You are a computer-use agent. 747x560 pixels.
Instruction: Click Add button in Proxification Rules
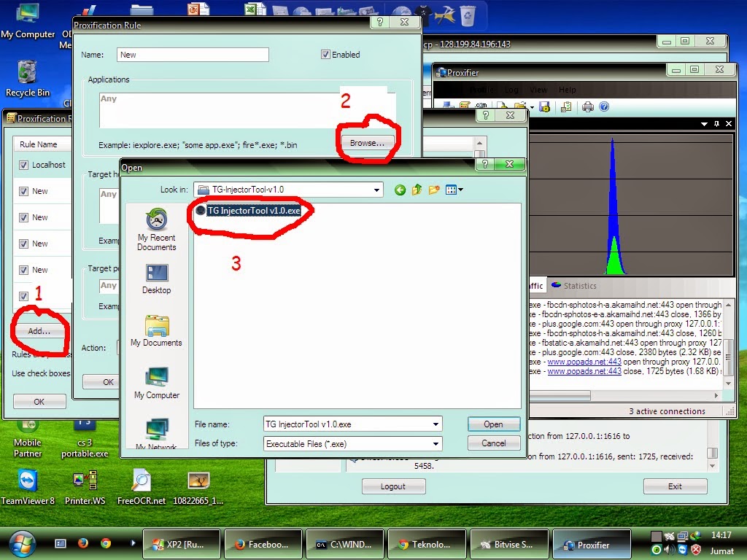tap(39, 331)
